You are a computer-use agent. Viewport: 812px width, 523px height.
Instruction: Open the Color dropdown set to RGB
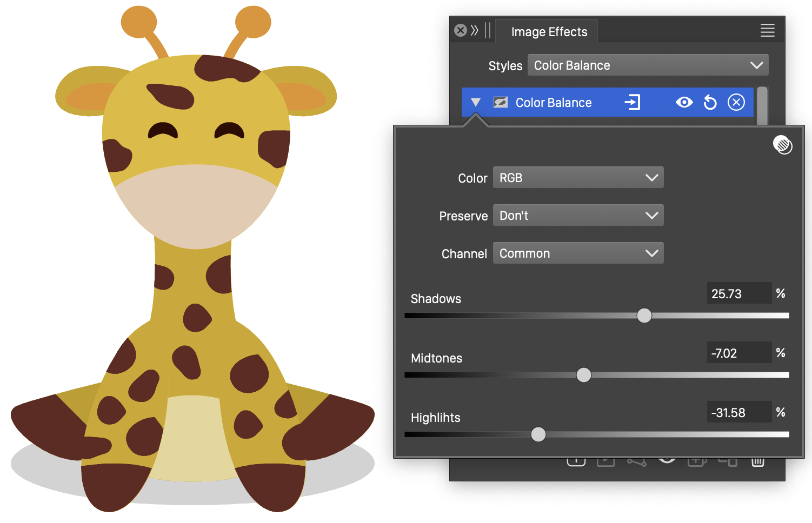[577, 178]
